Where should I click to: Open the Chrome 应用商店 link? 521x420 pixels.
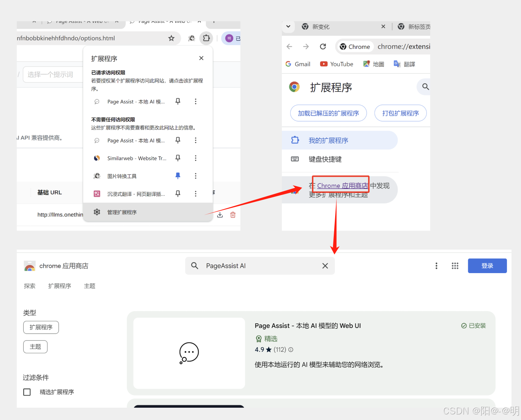tap(343, 186)
